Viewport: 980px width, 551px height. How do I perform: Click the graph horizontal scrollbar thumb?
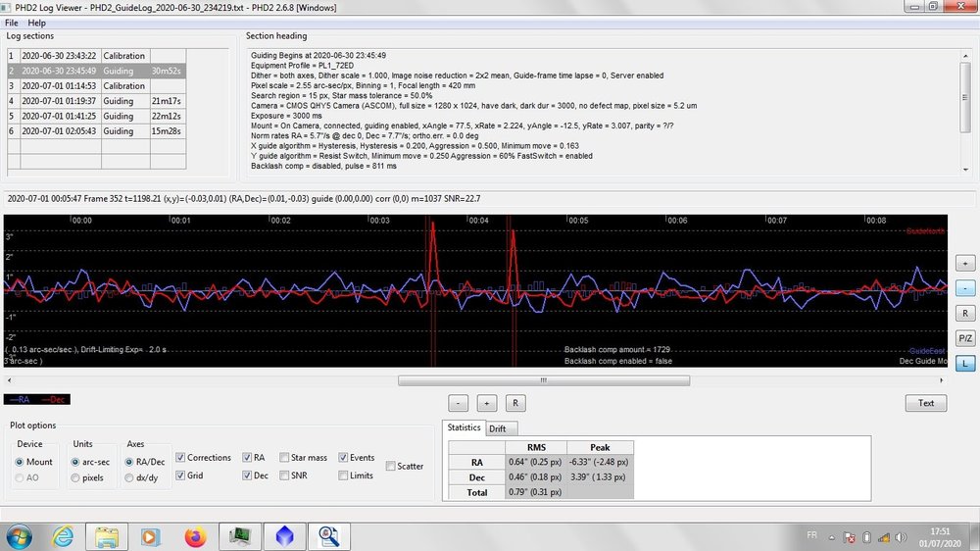(x=544, y=380)
